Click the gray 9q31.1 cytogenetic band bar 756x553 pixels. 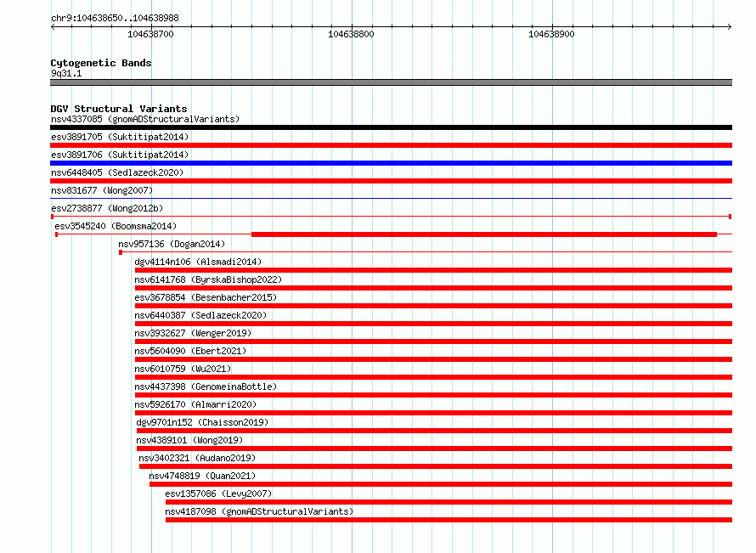pos(391,82)
